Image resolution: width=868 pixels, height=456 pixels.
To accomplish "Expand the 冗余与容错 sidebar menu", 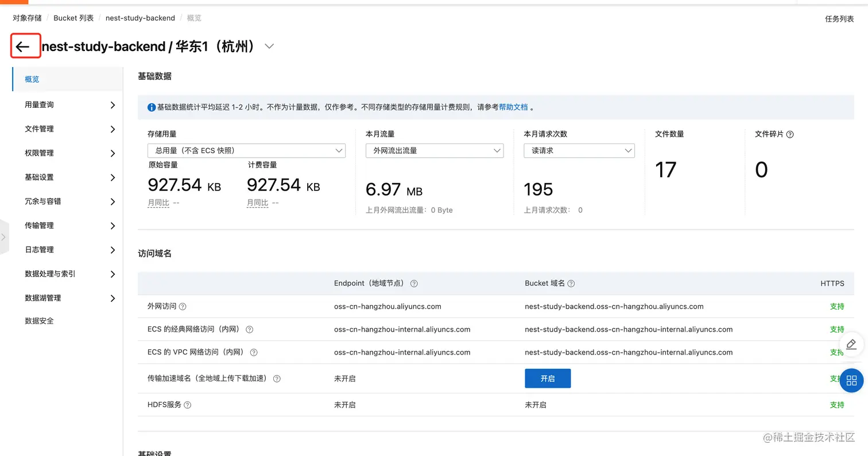I will click(68, 201).
